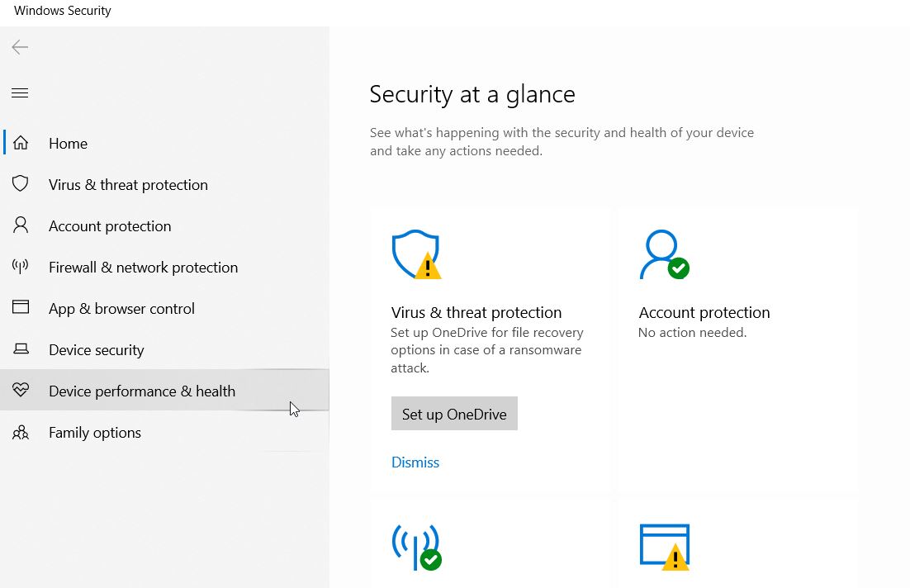This screenshot has height=588, width=910.
Task: Go to Family options
Action: click(x=165, y=433)
